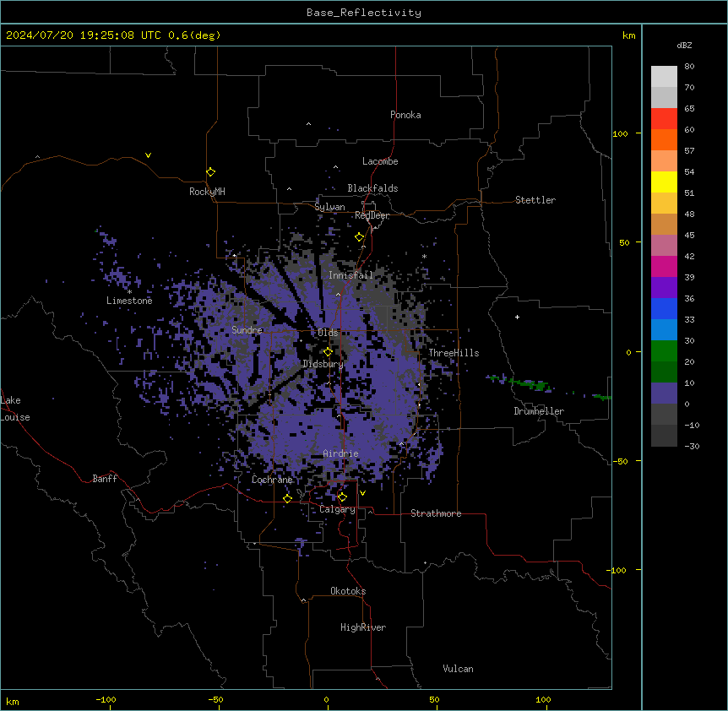
Task: Click the Banff label
Action: point(105,479)
